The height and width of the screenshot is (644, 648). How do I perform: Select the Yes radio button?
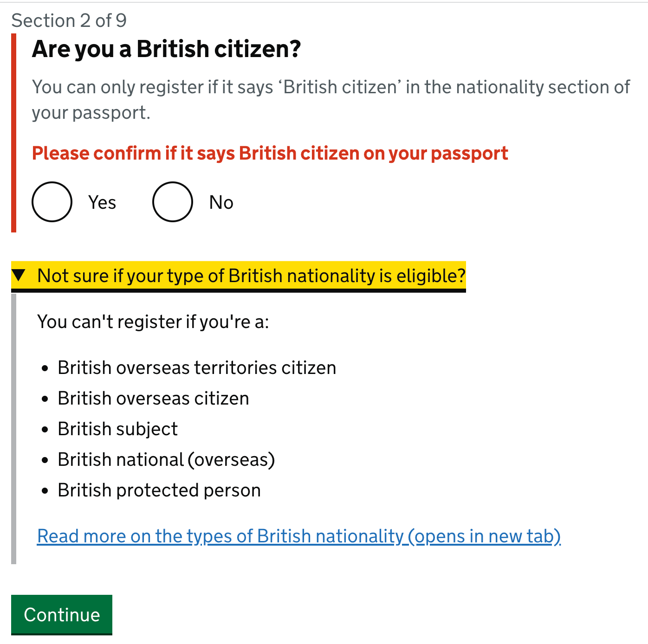[52, 202]
